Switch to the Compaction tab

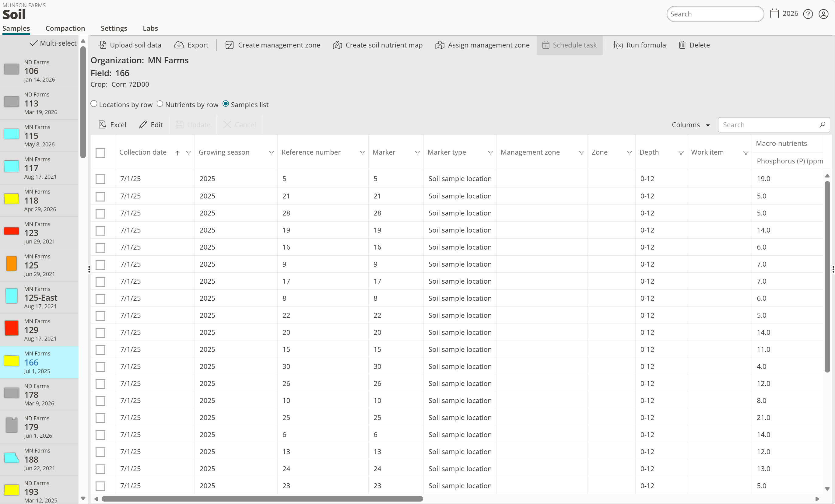click(65, 28)
